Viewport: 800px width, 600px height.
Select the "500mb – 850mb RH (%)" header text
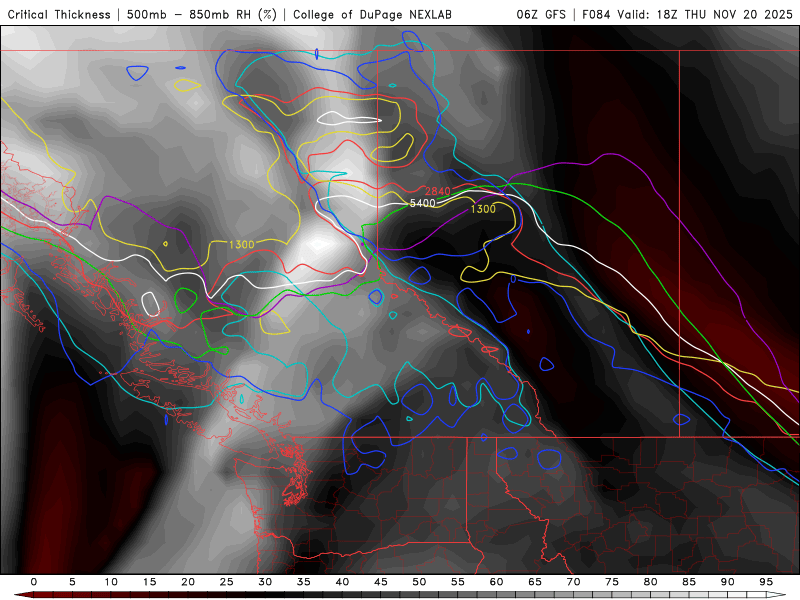pyautogui.click(x=202, y=14)
